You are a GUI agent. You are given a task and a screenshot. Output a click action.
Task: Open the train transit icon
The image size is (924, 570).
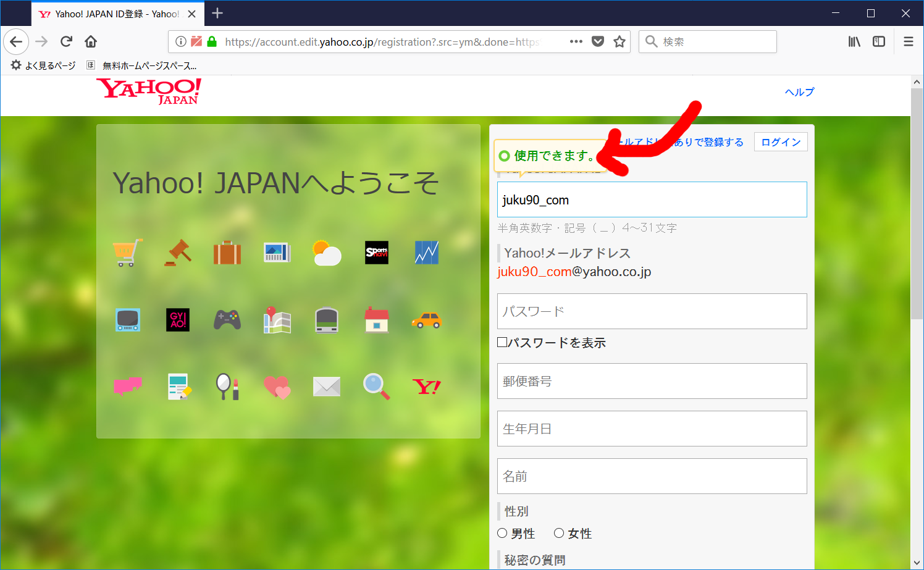[327, 320]
